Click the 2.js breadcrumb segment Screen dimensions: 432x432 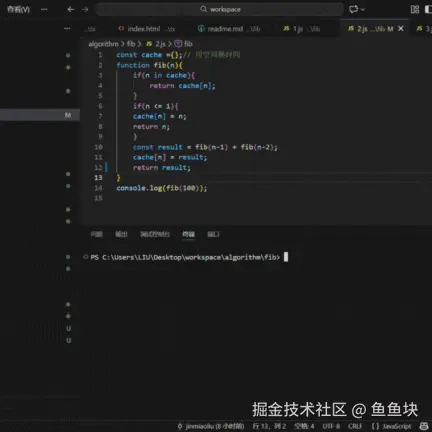click(x=160, y=44)
